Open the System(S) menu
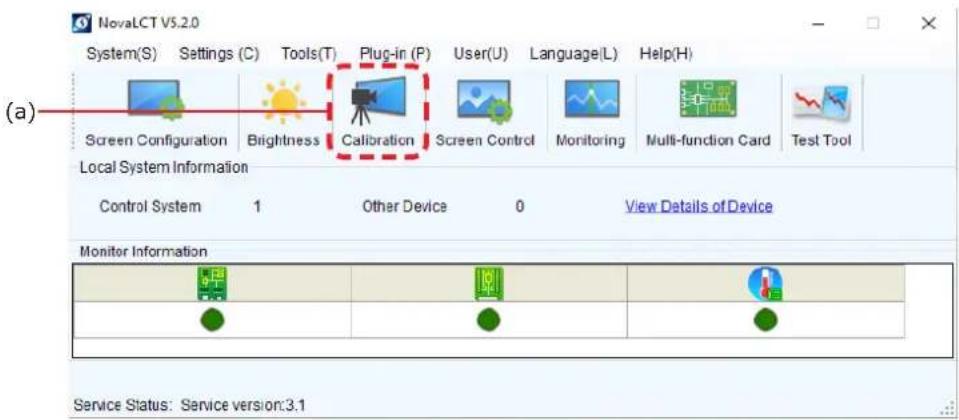Viewport: 959px width, 420px height. pyautogui.click(x=122, y=54)
